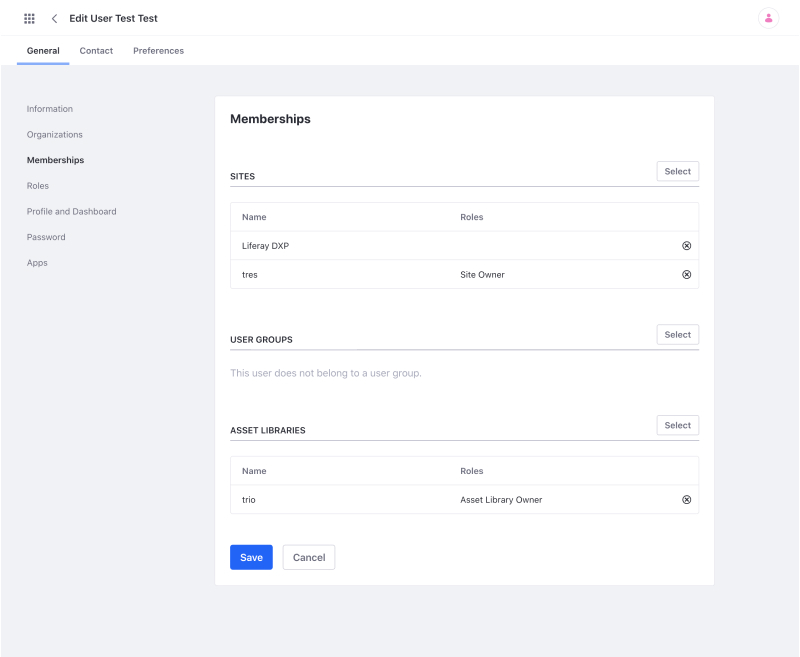Click Select next to SITES
Screen dimensions: 800x657
(x=677, y=171)
